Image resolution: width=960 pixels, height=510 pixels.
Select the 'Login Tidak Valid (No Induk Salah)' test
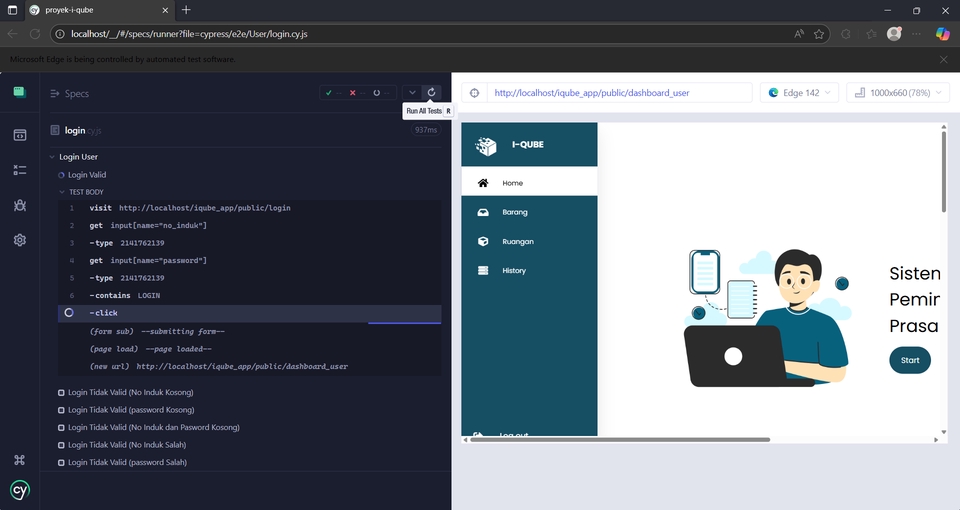(129, 445)
